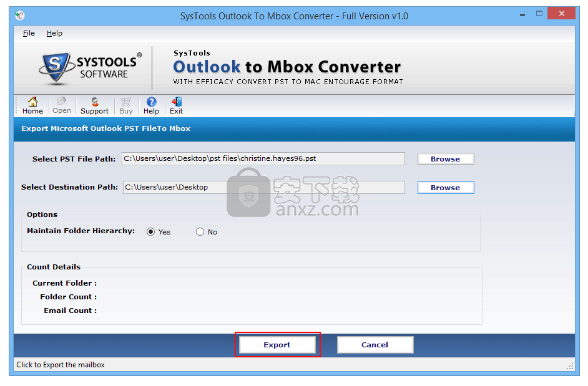The height and width of the screenshot is (386, 588).
Task: Click the Export button
Action: [277, 345]
